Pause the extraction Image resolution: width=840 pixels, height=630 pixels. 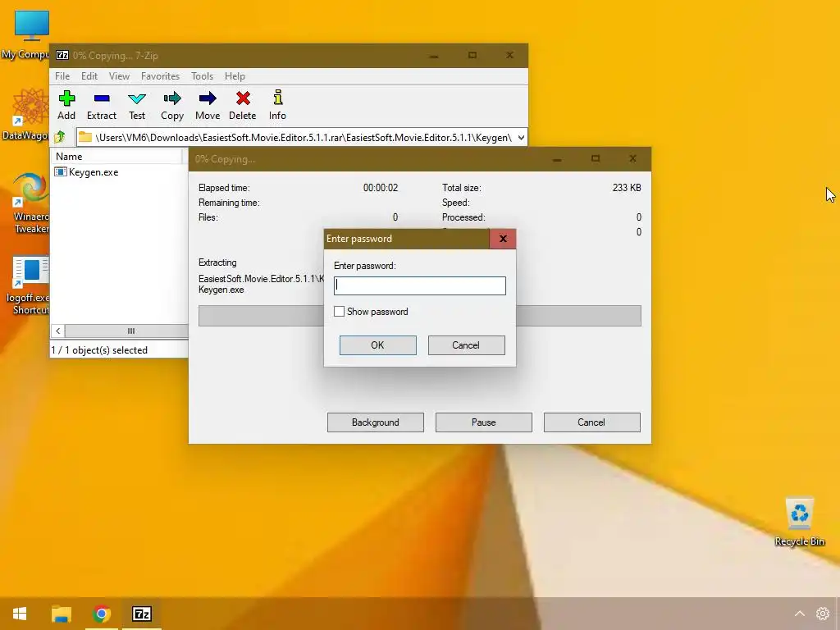click(484, 422)
